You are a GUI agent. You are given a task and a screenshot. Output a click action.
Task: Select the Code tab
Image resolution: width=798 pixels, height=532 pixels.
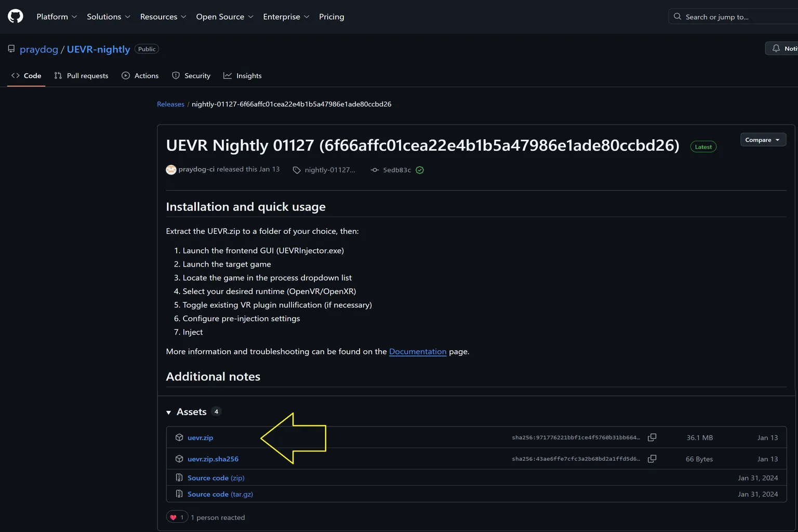click(x=26, y=76)
